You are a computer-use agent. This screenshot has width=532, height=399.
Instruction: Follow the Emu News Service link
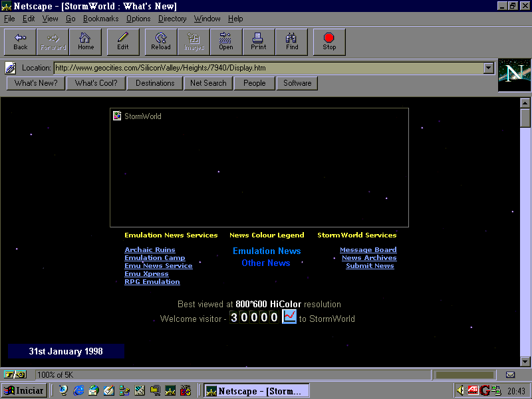coord(158,265)
